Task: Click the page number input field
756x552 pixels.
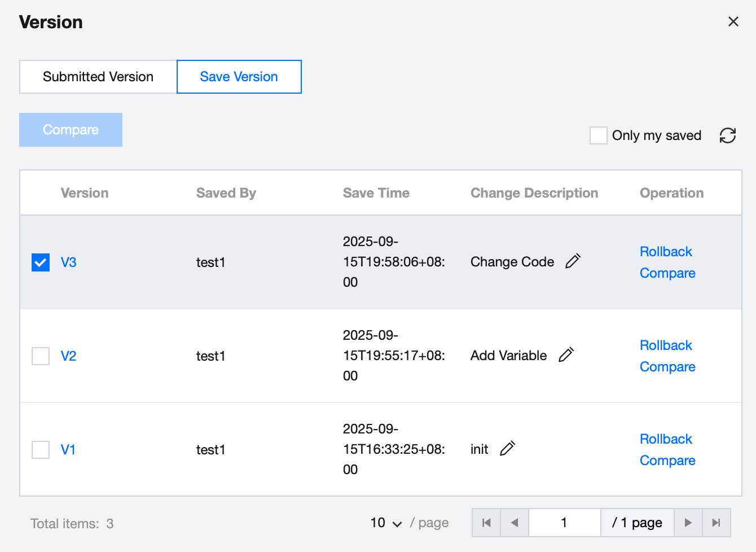Action: pyautogui.click(x=564, y=523)
